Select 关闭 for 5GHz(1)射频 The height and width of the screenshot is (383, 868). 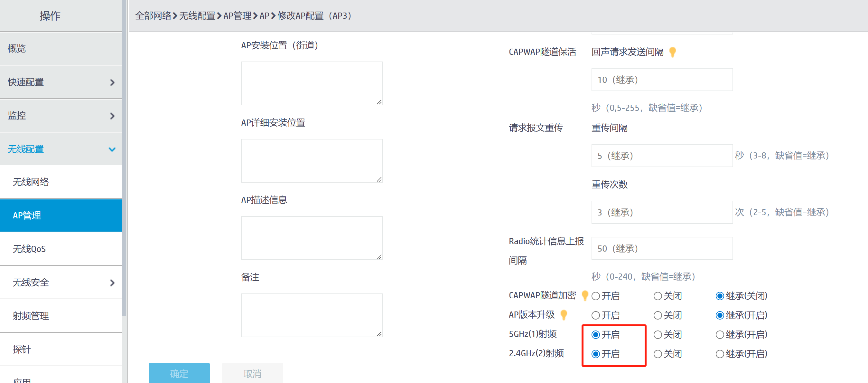(658, 334)
